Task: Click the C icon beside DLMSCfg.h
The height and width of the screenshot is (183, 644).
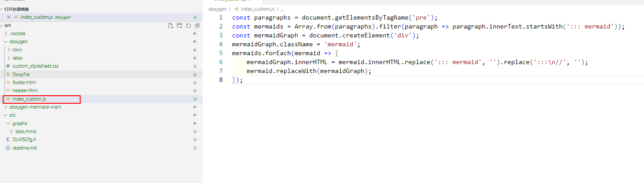Action: [x=8, y=139]
